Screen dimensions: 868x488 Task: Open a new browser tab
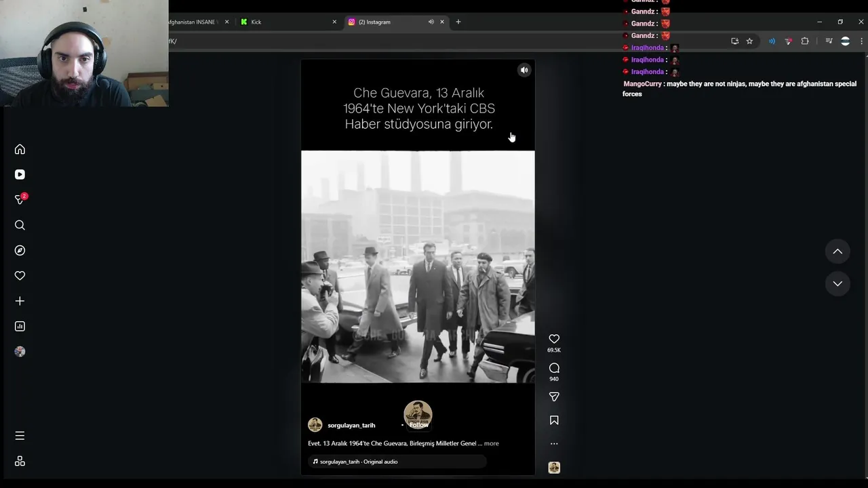(x=458, y=22)
